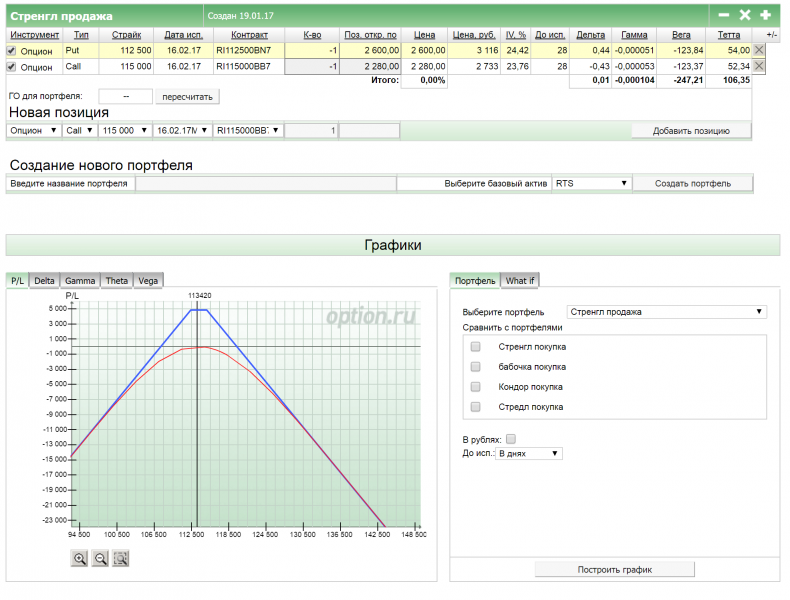Remove the Call option row

tap(758, 66)
